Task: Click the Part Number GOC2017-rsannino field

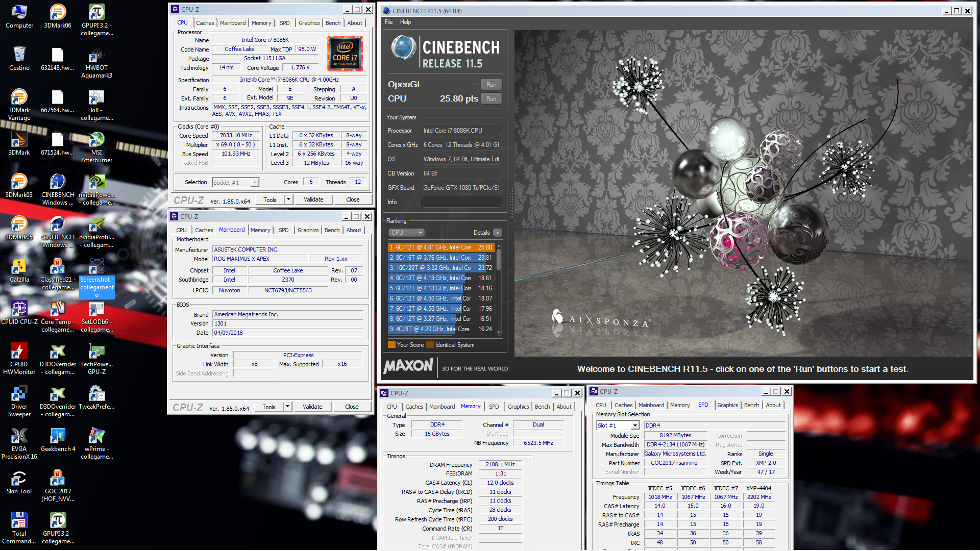Action: point(676,463)
